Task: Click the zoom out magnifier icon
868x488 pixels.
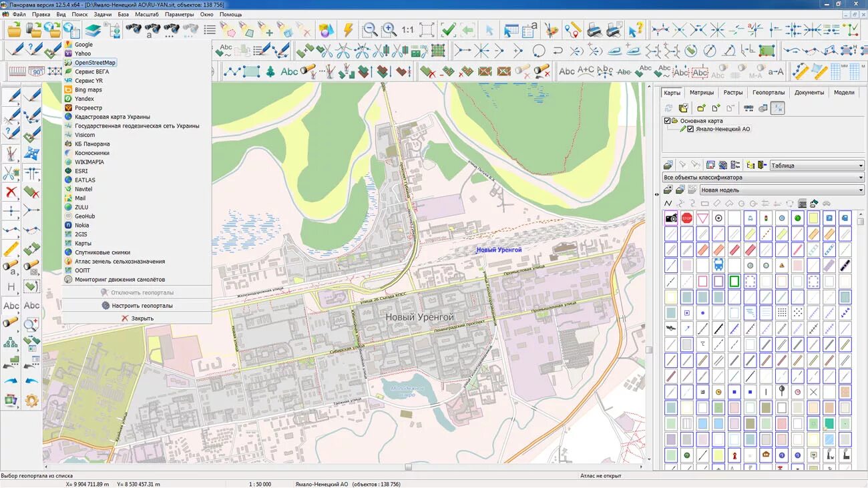Action: [x=369, y=30]
